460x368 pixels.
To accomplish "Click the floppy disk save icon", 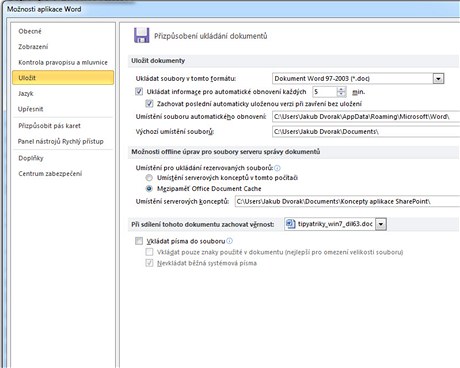I will pos(141,35).
